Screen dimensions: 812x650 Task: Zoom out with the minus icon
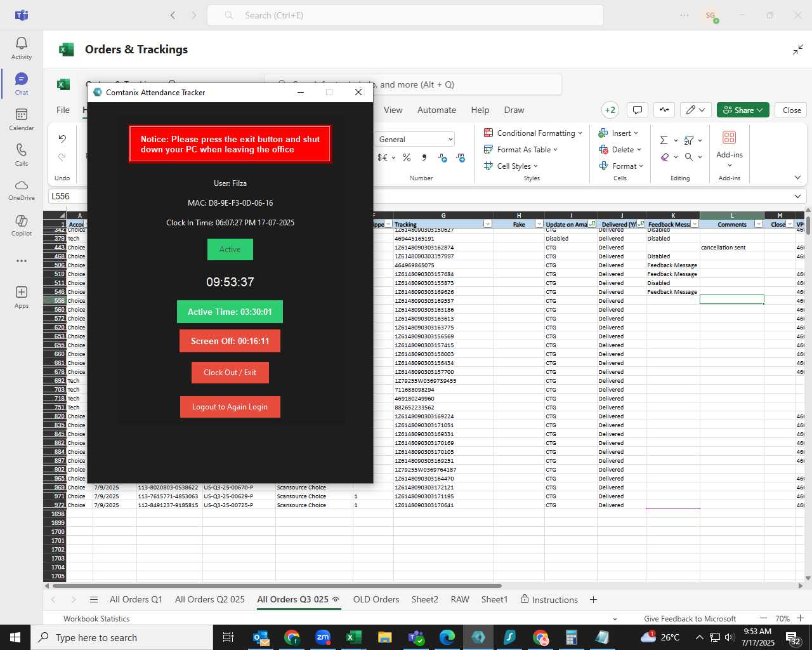pyautogui.click(x=763, y=618)
